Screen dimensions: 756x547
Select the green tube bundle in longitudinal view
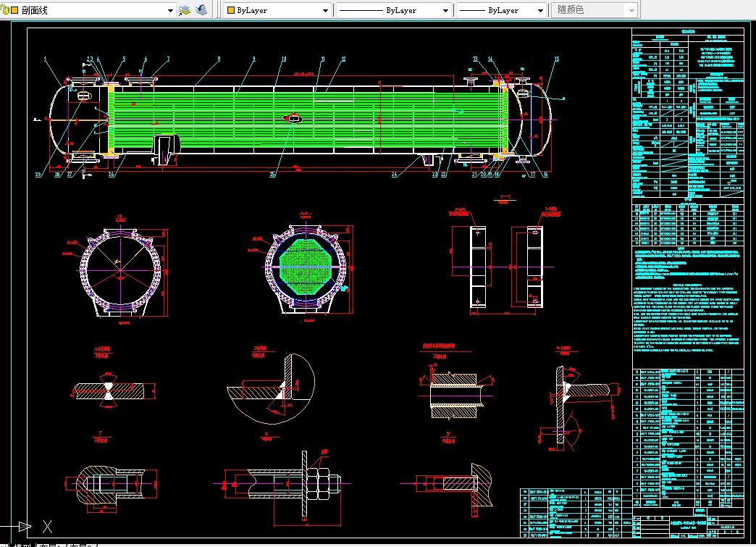click(308, 119)
